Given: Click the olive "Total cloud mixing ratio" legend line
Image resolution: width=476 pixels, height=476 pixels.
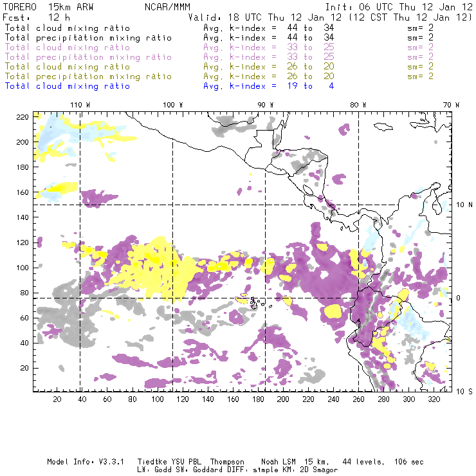Looking at the screenshot, I should (68, 67).
